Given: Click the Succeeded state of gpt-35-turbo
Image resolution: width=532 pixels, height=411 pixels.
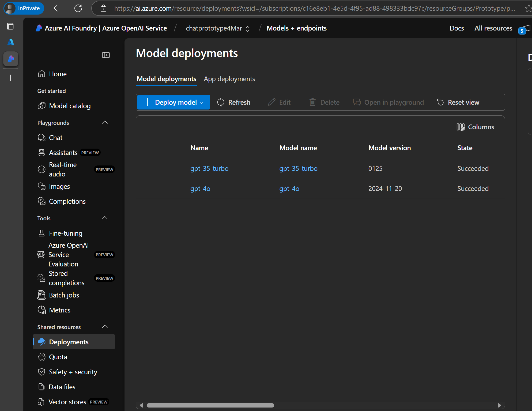Looking at the screenshot, I should 473,168.
